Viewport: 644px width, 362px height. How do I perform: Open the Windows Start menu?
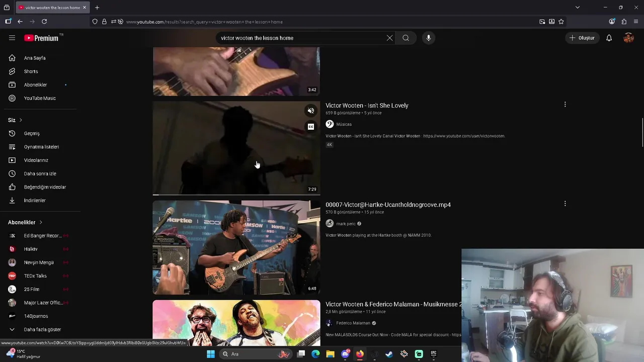pyautogui.click(x=211, y=354)
